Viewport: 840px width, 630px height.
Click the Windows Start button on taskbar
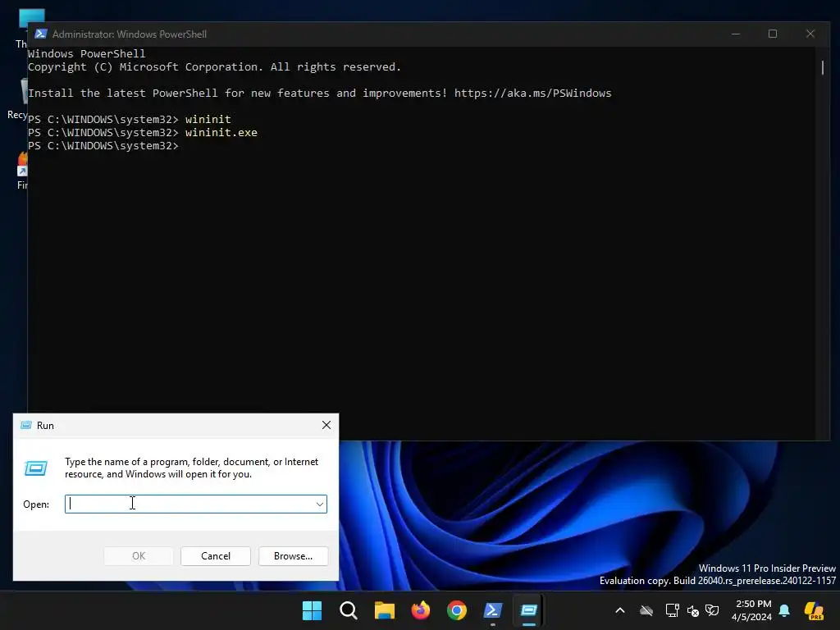pos(312,610)
